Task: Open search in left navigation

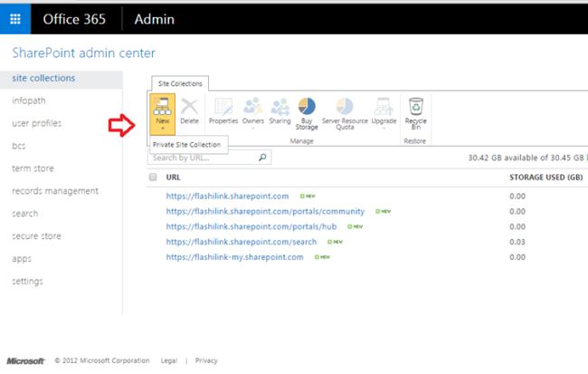Action: pyautogui.click(x=24, y=214)
